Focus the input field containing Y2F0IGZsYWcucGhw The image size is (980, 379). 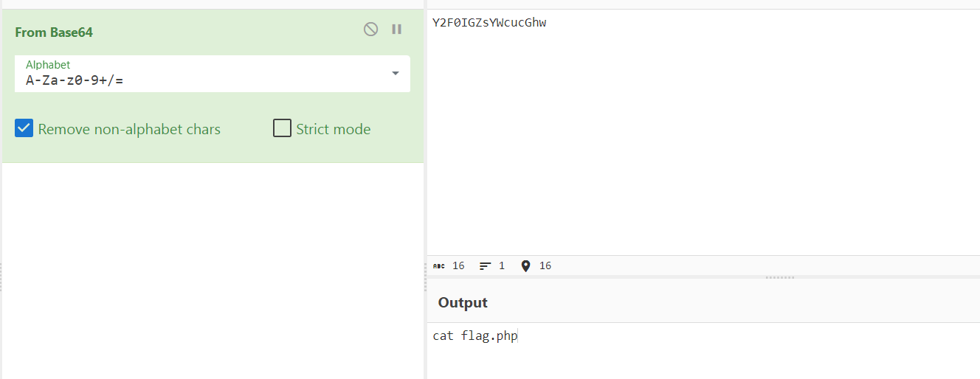[x=703, y=133]
